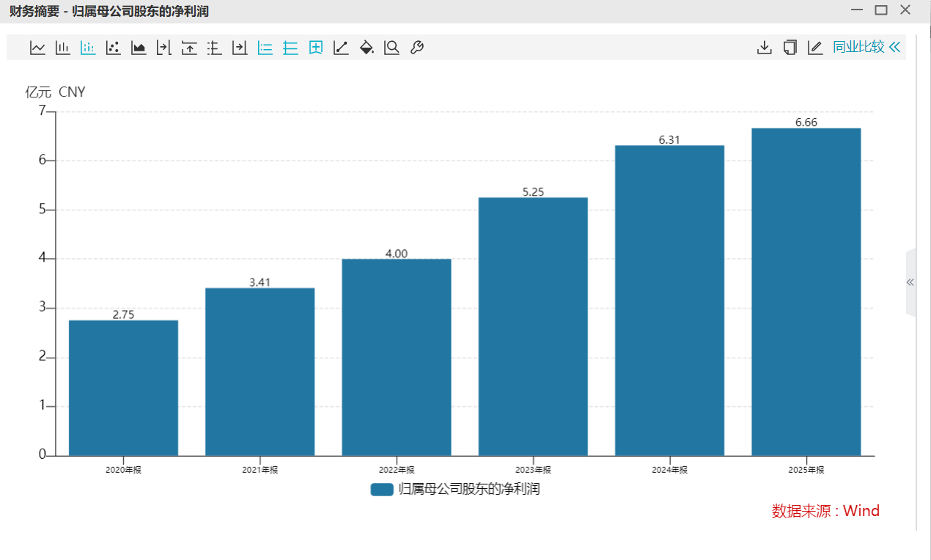Click the 归属母公司股东的净利润 legend label
Viewport: 931px width, 560px height.
(x=469, y=489)
